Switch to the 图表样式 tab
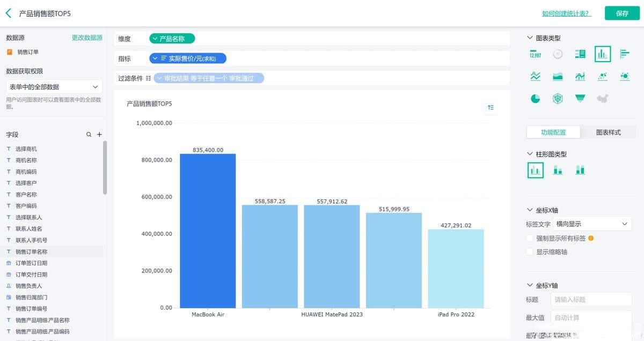The width and height of the screenshot is (644, 341). click(x=608, y=132)
